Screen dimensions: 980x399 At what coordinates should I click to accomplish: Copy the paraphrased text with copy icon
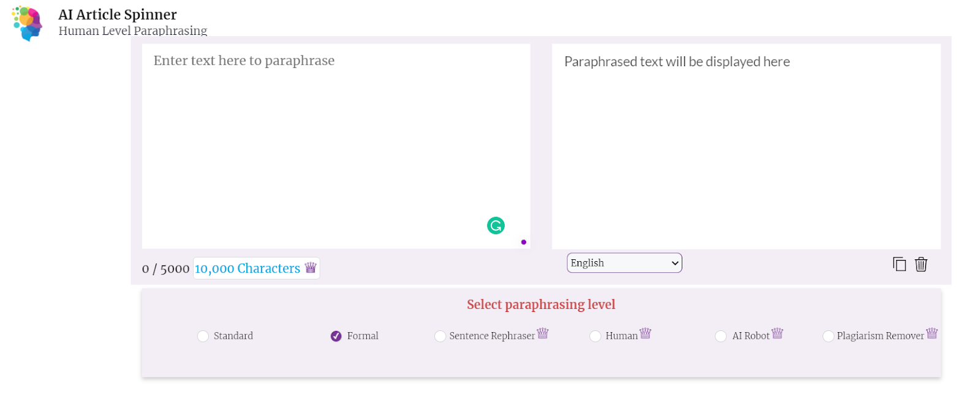tap(899, 264)
